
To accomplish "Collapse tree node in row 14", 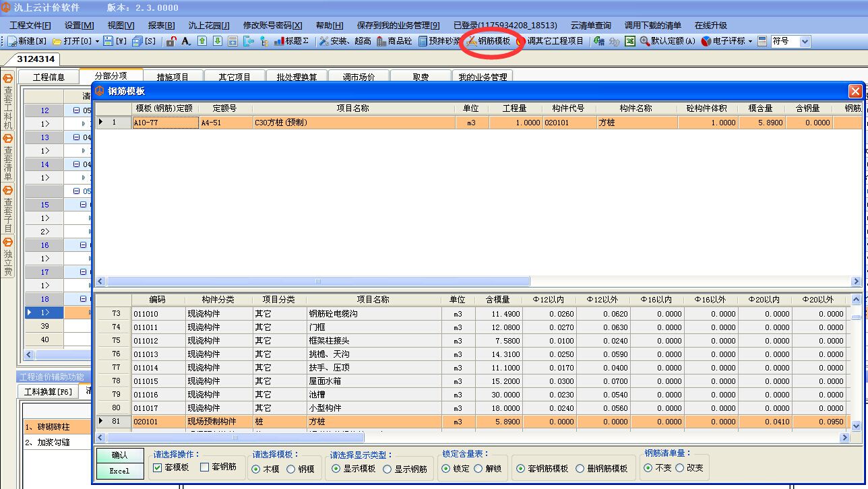I will coord(76,164).
